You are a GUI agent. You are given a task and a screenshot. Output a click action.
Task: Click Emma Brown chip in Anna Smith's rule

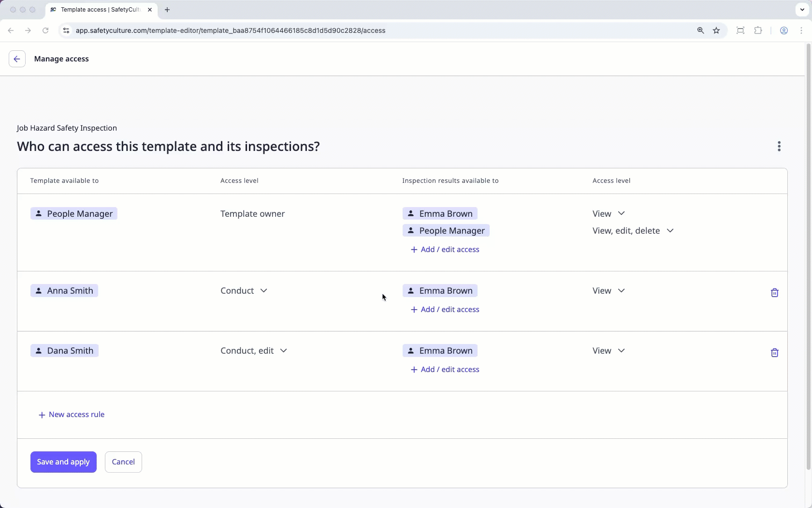pos(440,291)
